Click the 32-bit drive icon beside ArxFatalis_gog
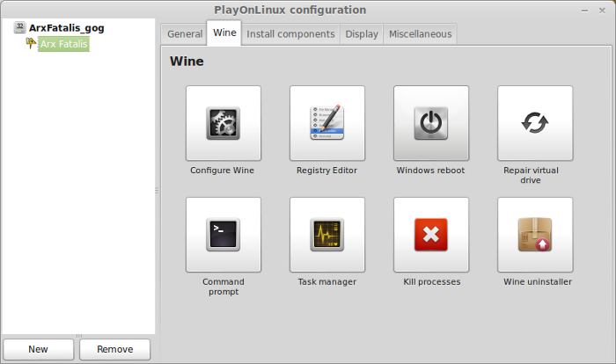616x364 pixels. pyautogui.click(x=19, y=27)
